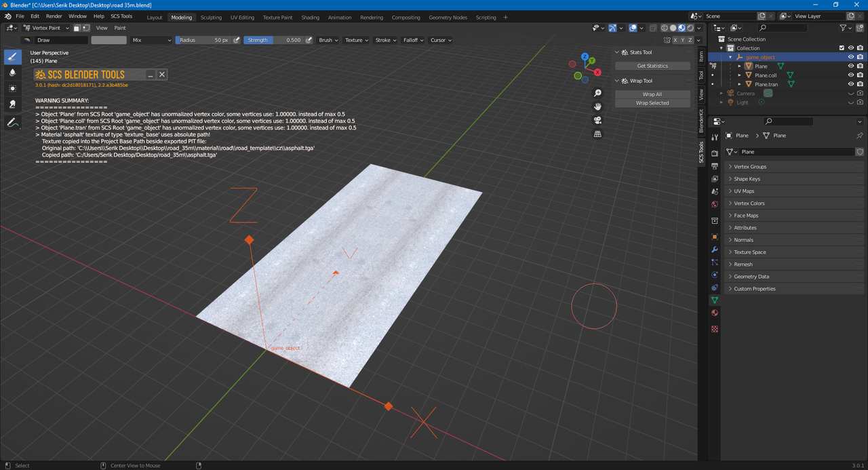This screenshot has width=868, height=470.
Task: Toggle camera view with the camera icon
Action: [x=597, y=120]
